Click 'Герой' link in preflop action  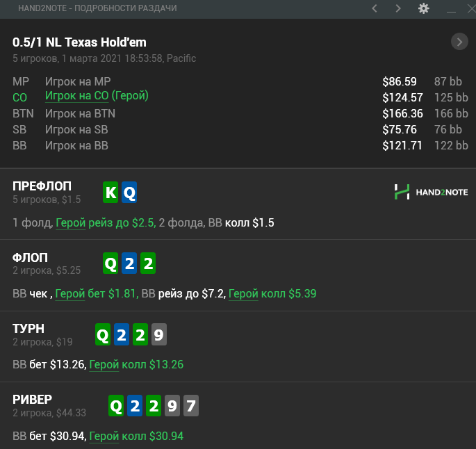tap(71, 223)
